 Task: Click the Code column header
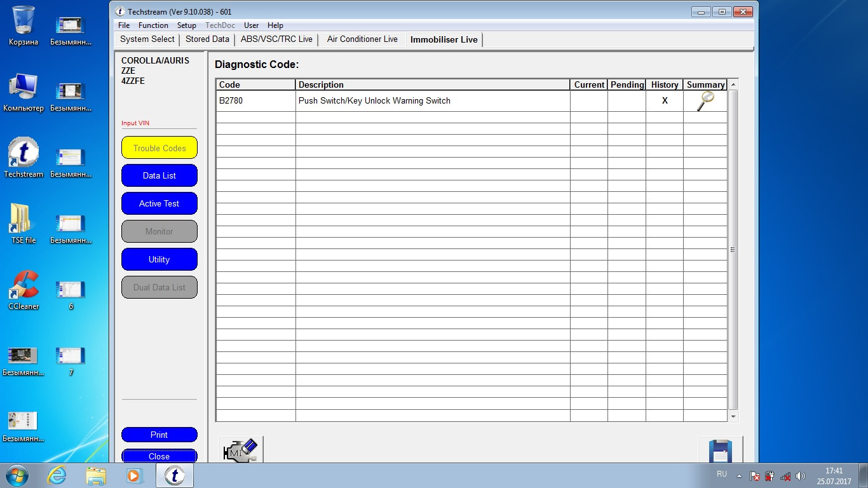point(256,85)
